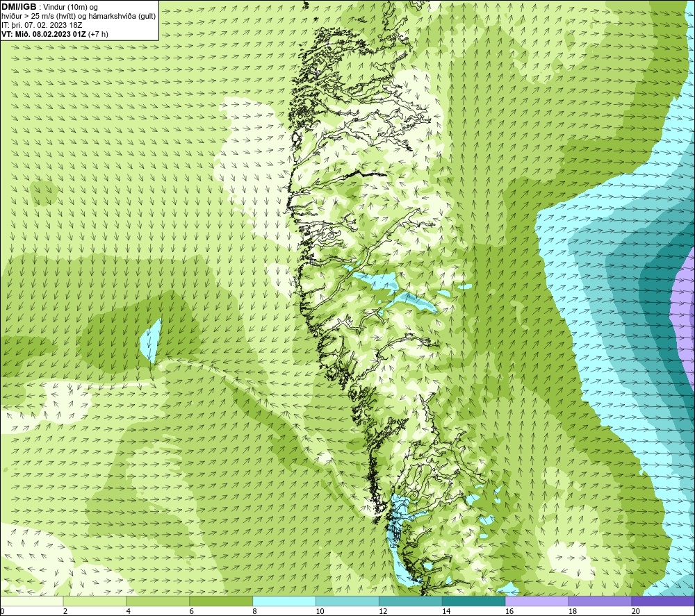695x616 pixels.
Task: Click scale label '14' under the colorbar
Action: [446, 612]
